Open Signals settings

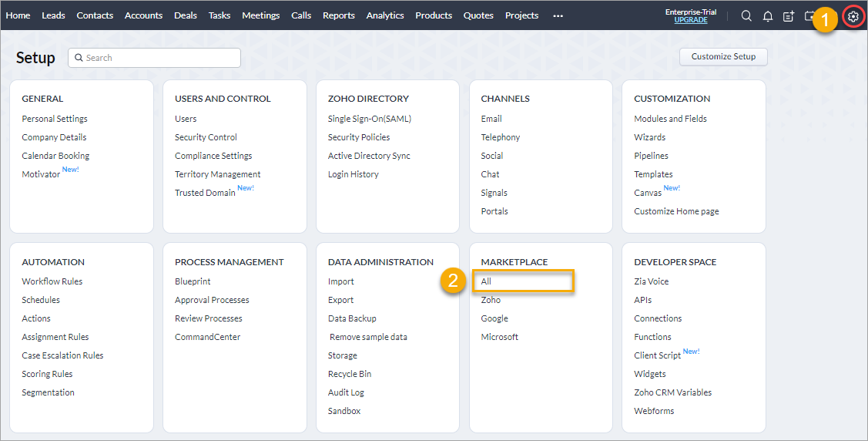click(494, 193)
